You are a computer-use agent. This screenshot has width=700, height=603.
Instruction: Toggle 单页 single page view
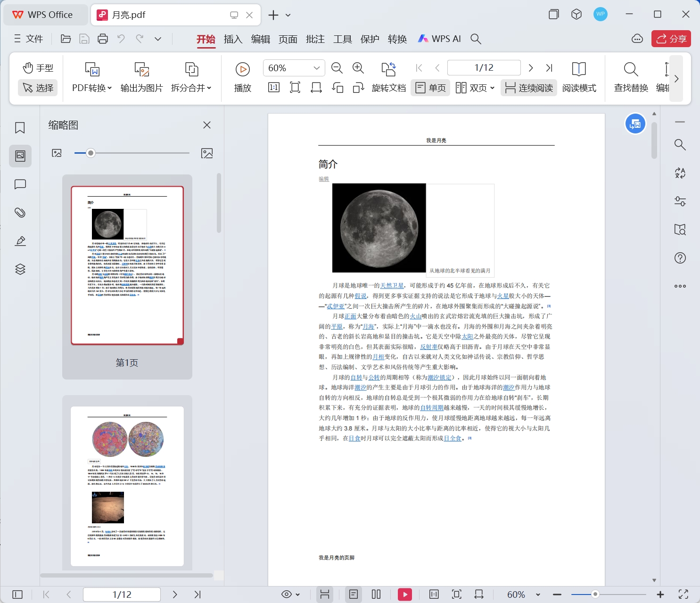click(430, 87)
